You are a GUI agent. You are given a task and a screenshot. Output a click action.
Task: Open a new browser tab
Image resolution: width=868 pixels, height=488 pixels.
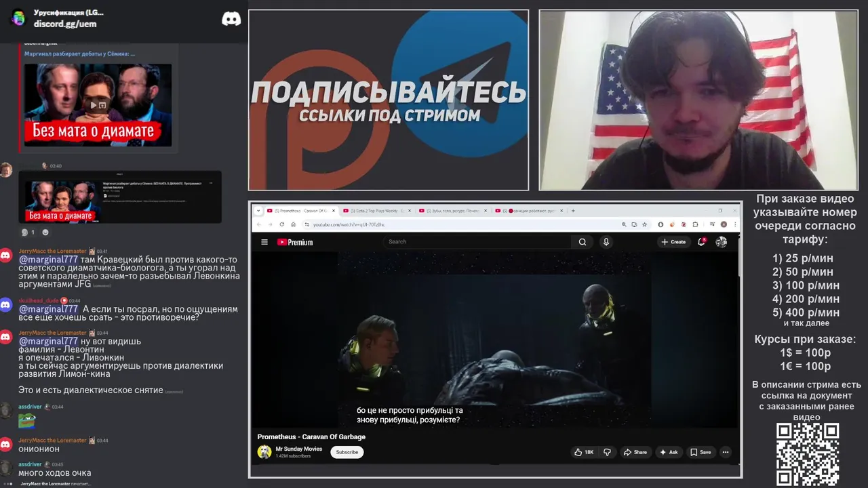[x=573, y=211]
